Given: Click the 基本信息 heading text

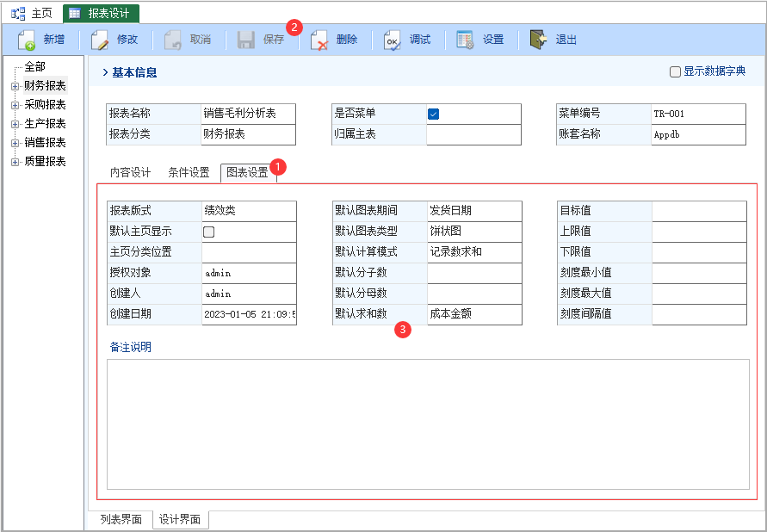Looking at the screenshot, I should (x=134, y=73).
